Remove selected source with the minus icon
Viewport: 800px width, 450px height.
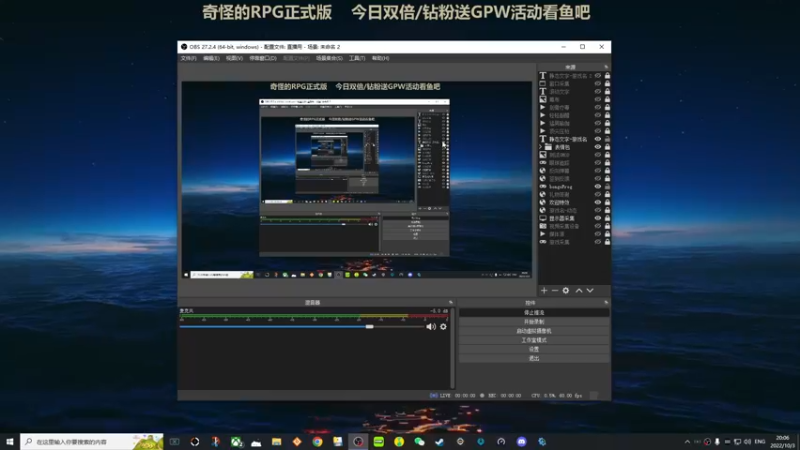[555, 290]
